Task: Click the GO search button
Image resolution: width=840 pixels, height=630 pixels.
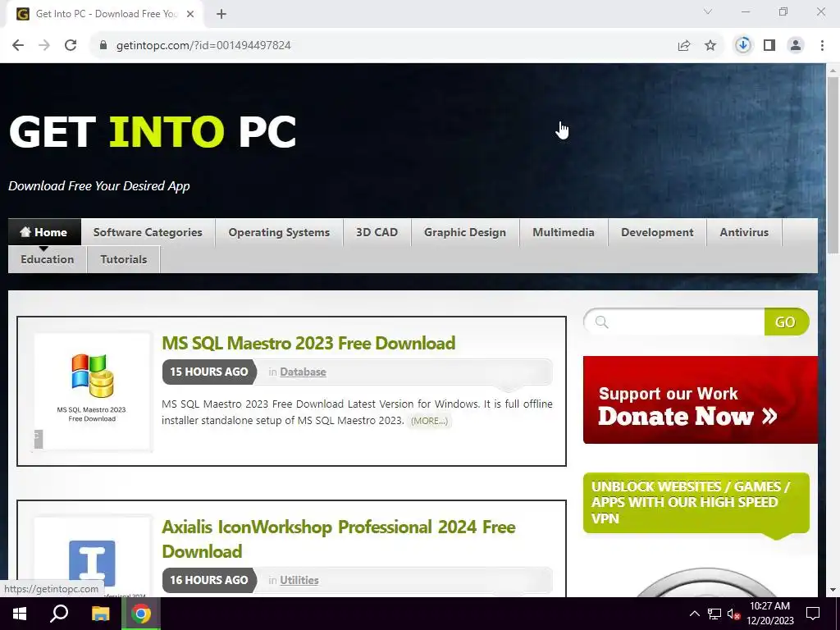Action: (786, 322)
